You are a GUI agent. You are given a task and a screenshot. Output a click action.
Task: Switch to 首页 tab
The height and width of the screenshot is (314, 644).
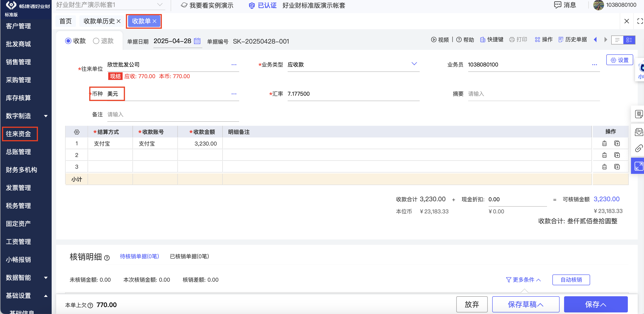coord(66,21)
